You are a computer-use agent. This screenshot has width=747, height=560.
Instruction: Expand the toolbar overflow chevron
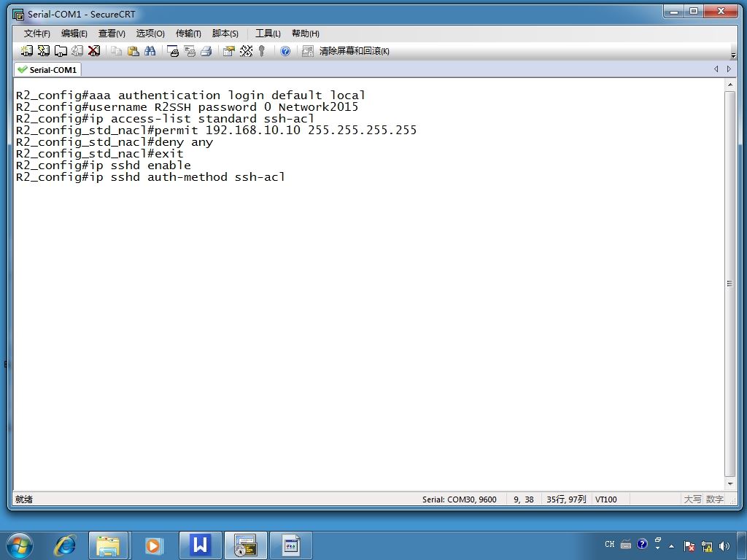[733, 55]
